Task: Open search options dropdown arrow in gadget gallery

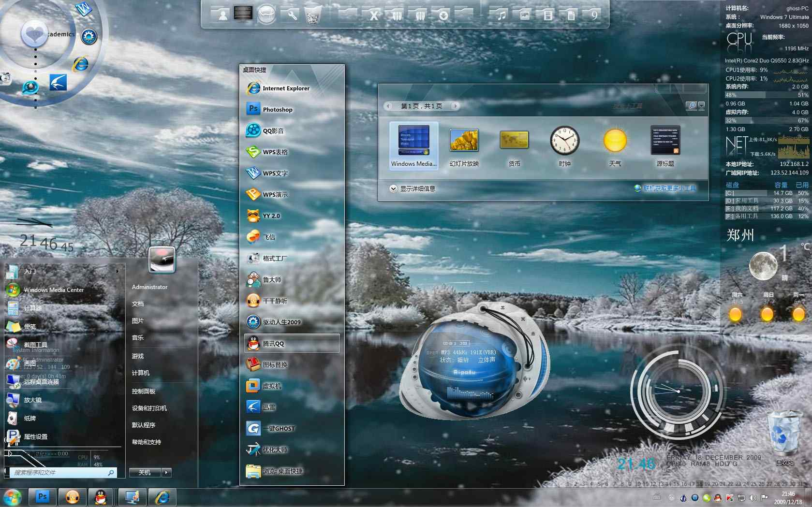Action: (x=702, y=105)
